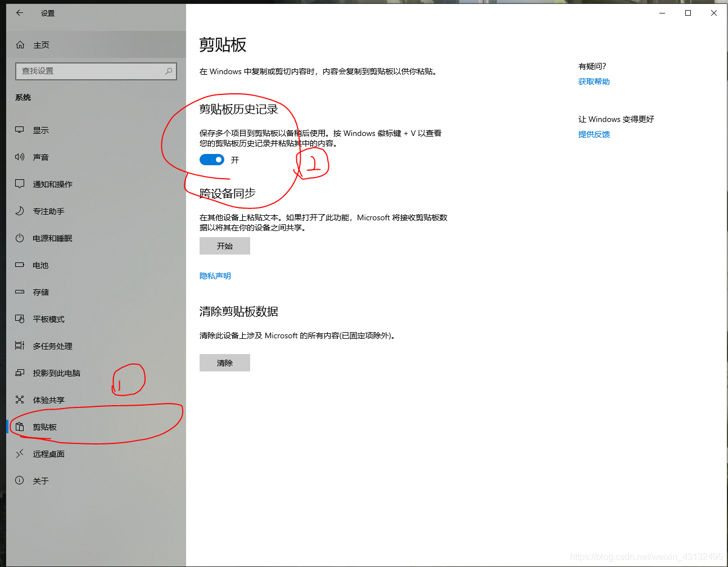Click the multitasking icon for 多任务处理
The image size is (728, 567).
point(20,346)
